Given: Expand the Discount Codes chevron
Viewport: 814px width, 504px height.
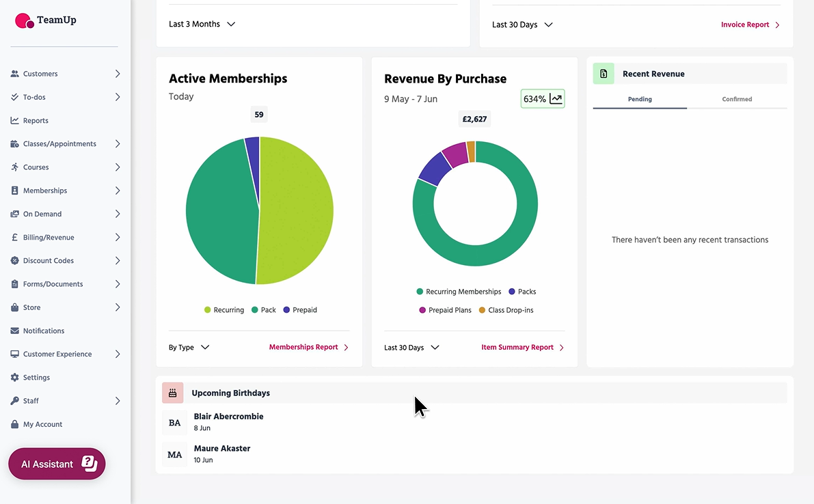Looking at the screenshot, I should [x=118, y=260].
